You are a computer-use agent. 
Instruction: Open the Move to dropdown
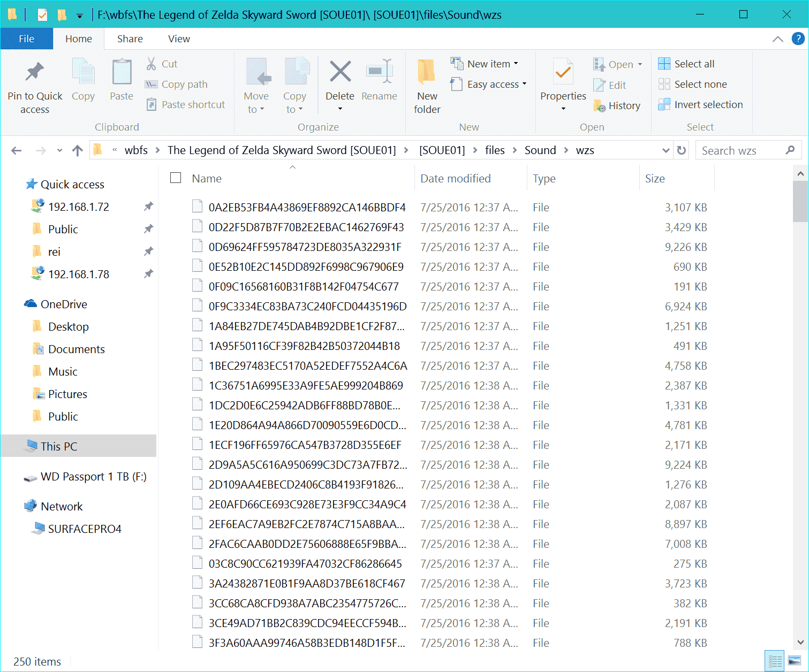click(256, 109)
